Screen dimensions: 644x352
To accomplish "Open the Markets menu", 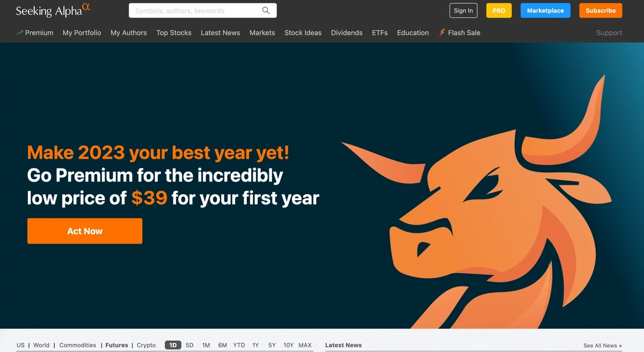I will click(262, 33).
